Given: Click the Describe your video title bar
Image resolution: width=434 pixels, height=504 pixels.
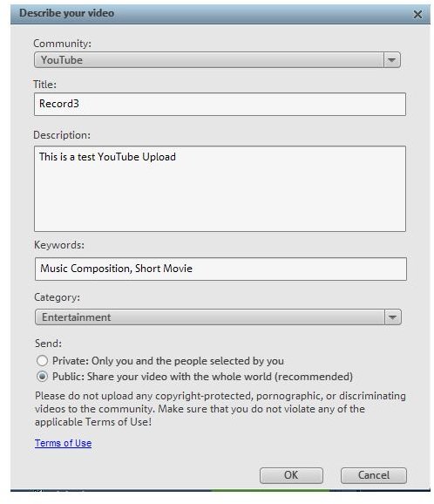Looking at the screenshot, I should click(220, 14).
